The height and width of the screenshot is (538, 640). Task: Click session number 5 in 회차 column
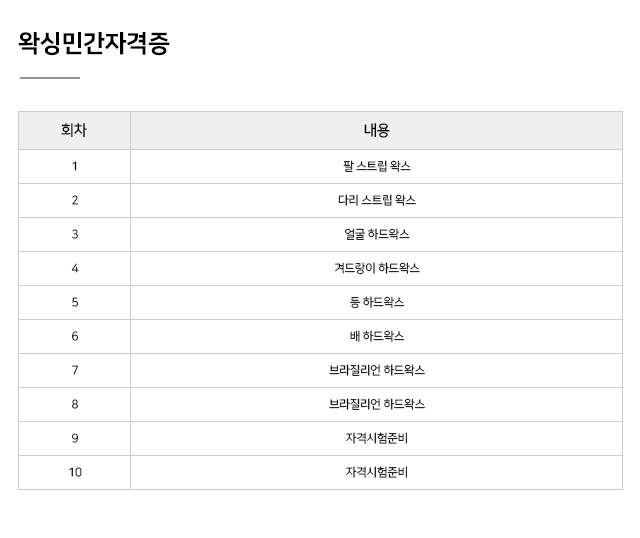pyautogui.click(x=74, y=302)
